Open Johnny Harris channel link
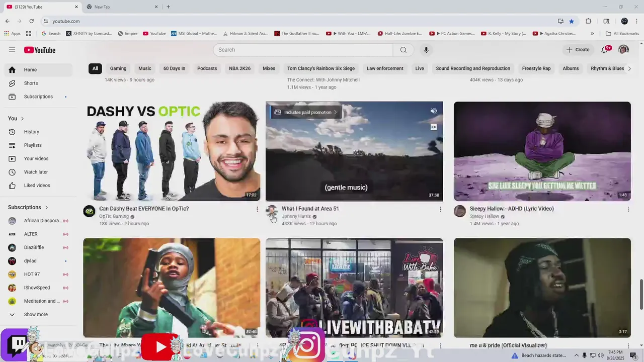The height and width of the screenshot is (362, 644). point(296,217)
